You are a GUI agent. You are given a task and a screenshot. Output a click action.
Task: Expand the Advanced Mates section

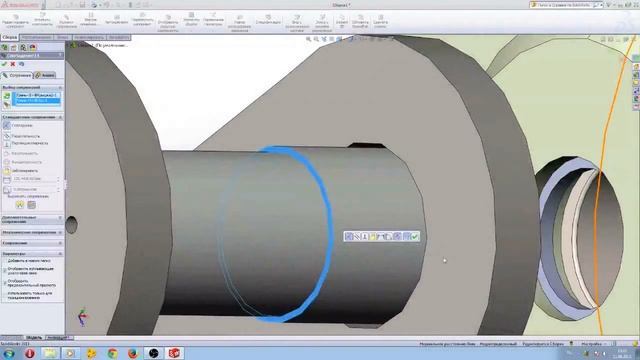(x=60, y=218)
